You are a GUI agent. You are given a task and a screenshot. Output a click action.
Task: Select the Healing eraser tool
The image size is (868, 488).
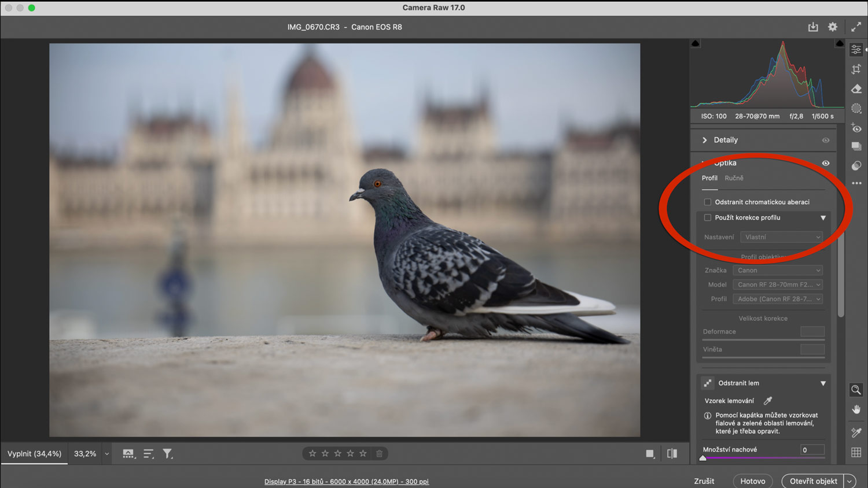(x=856, y=89)
